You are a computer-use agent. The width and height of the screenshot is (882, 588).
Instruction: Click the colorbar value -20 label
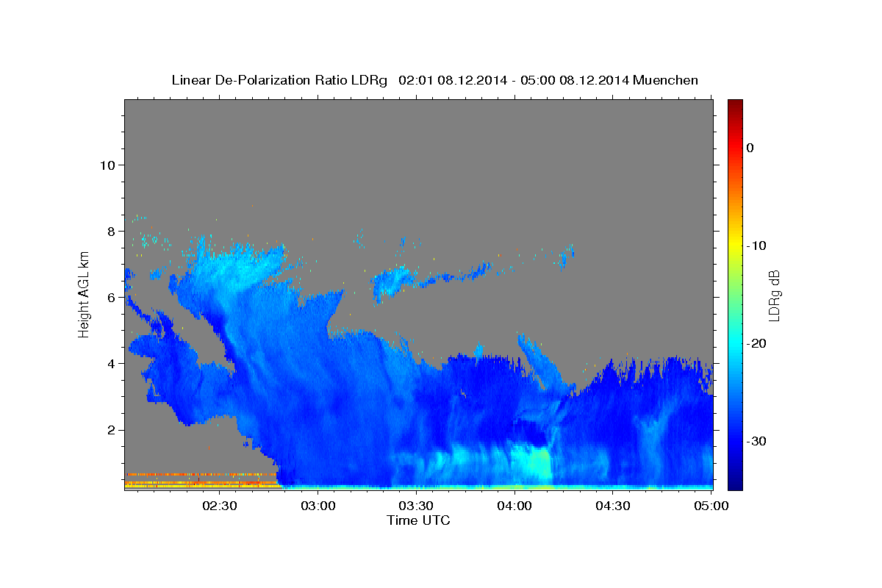tap(756, 343)
